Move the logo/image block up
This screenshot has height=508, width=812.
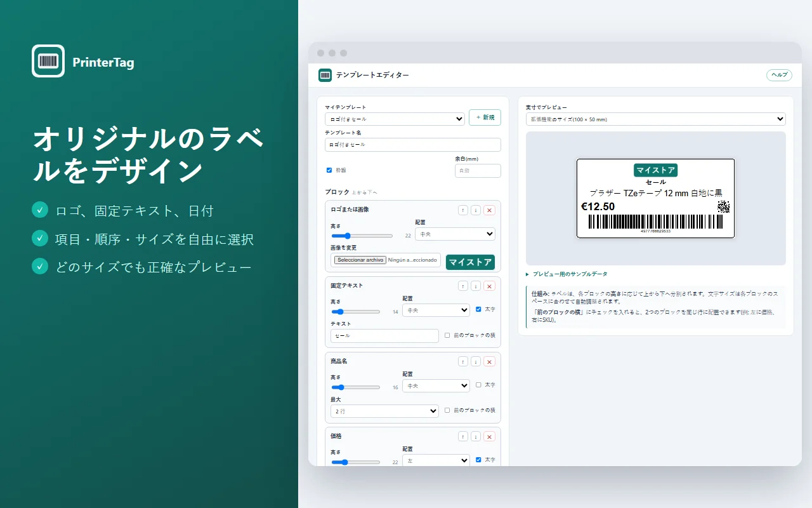(463, 210)
